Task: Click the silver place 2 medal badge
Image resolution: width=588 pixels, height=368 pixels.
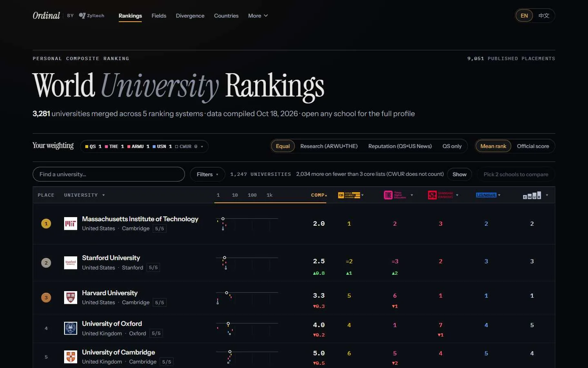Action: pyautogui.click(x=46, y=263)
